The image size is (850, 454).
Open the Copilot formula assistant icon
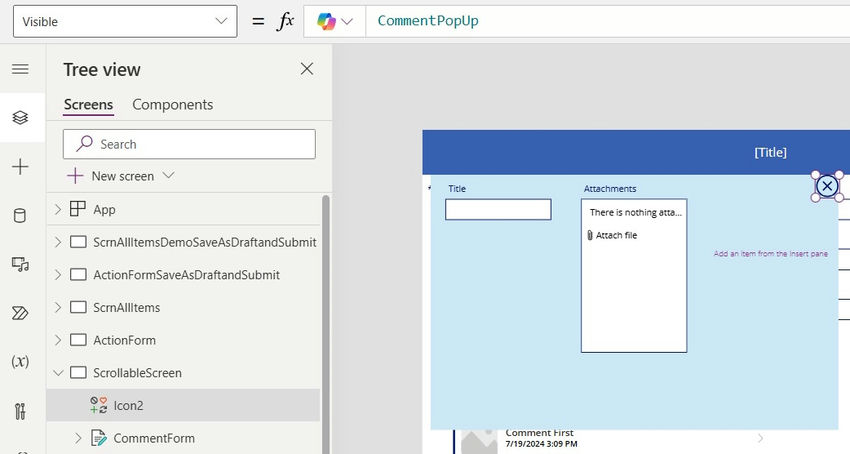pyautogui.click(x=326, y=22)
